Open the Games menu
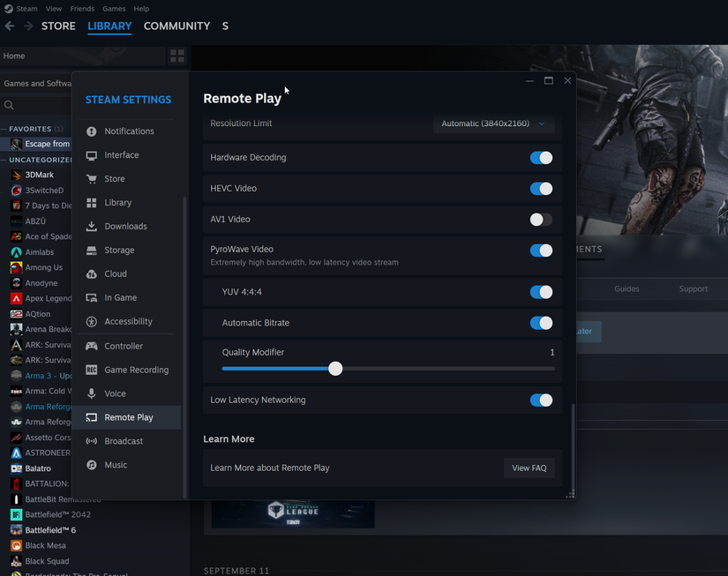728x576 pixels. 114,9
